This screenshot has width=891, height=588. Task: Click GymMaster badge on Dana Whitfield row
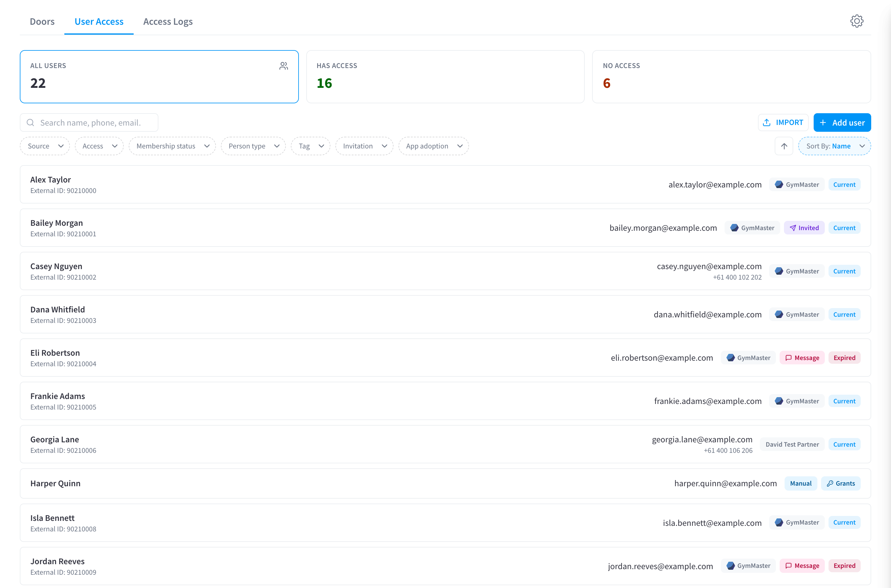click(797, 314)
